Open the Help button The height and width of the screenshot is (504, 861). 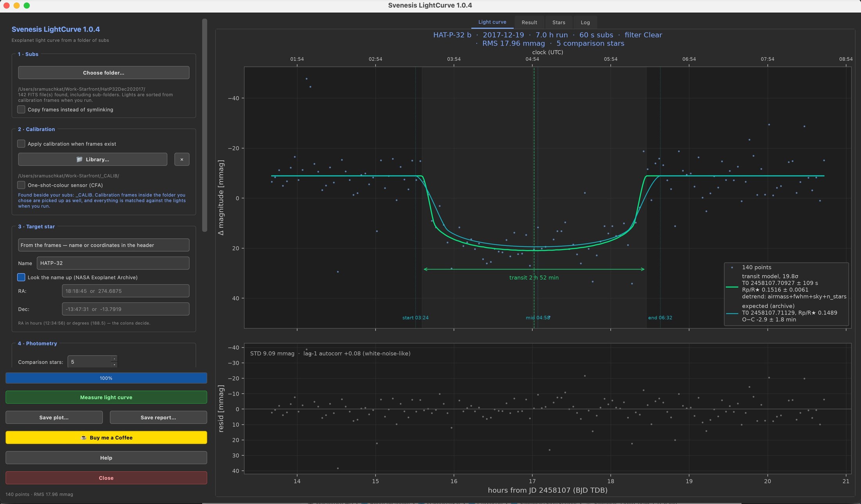[106, 458]
